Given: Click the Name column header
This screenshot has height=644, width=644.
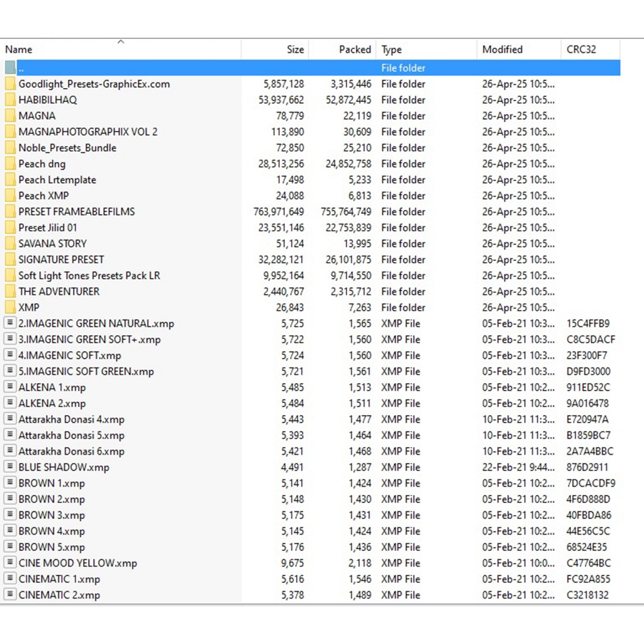Looking at the screenshot, I should [x=19, y=50].
